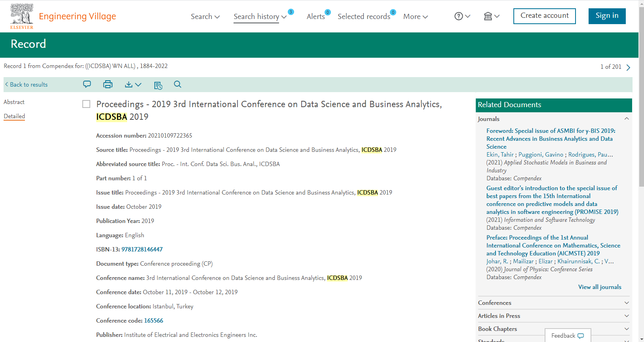This screenshot has width=644, height=342.
Task: Click the Engineering Village home link
Action: click(77, 16)
